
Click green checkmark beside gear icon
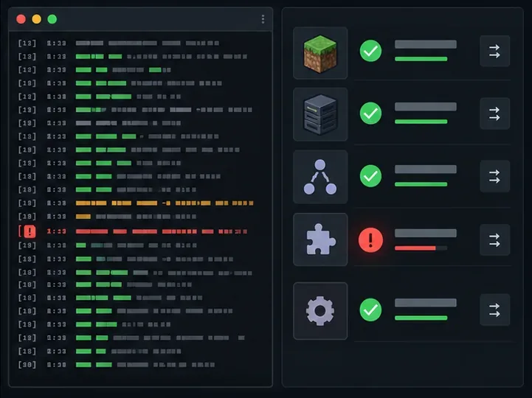coord(370,310)
